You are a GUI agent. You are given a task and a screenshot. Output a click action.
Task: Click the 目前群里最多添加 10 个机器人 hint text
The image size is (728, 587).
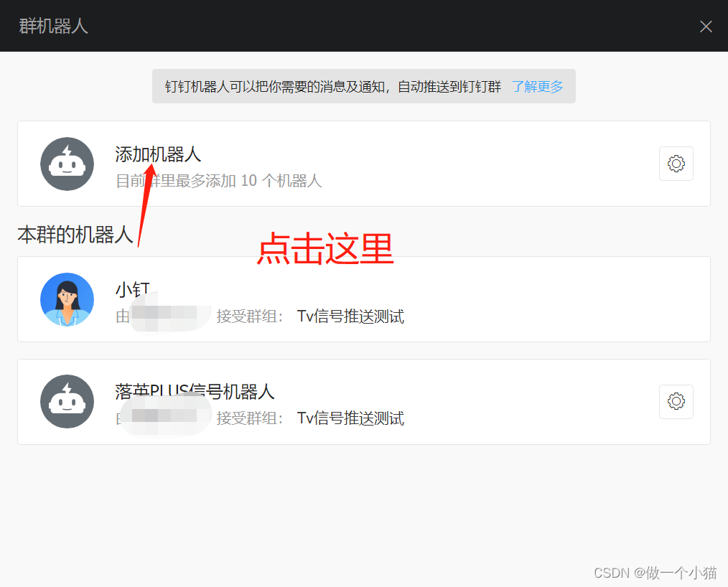(219, 181)
